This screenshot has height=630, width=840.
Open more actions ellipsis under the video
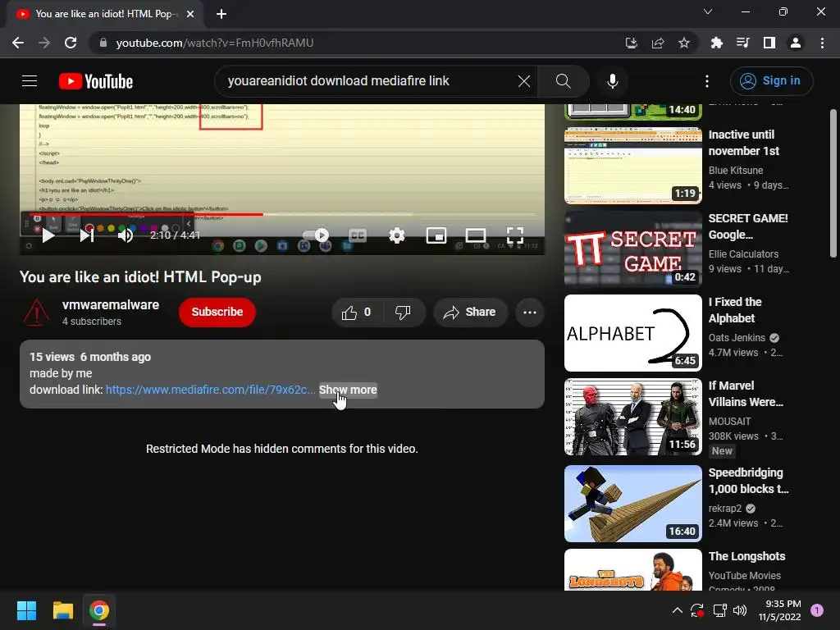click(530, 313)
